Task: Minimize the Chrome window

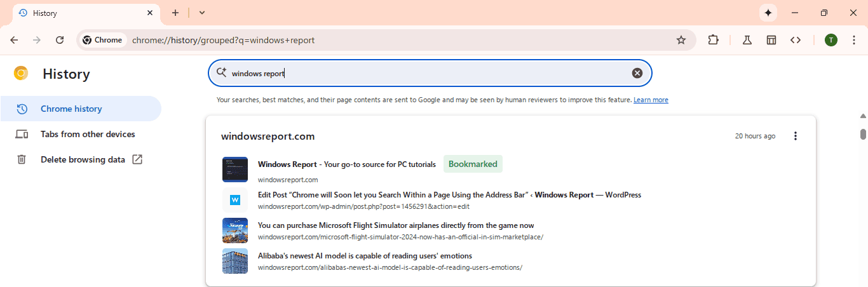Action: [x=795, y=13]
